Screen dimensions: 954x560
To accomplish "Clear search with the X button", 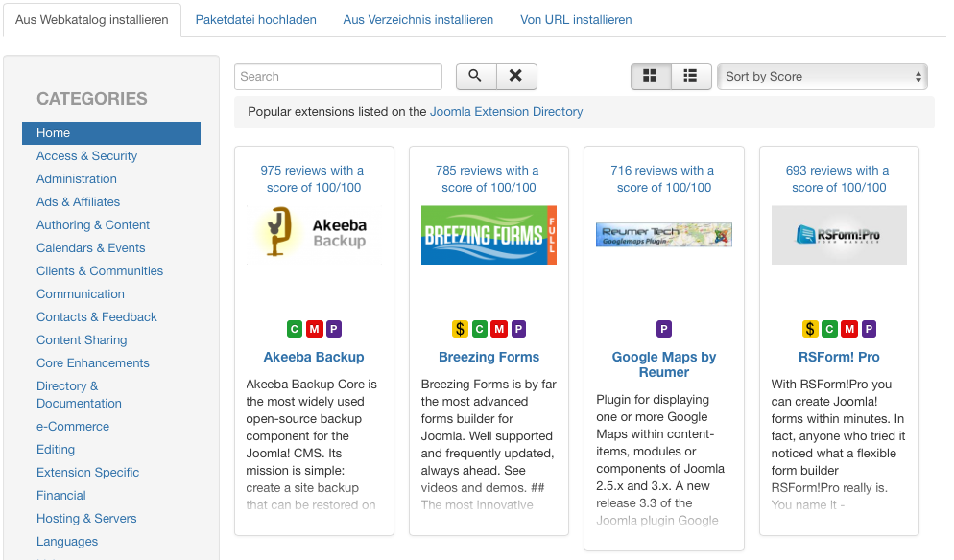I will pyautogui.click(x=516, y=76).
